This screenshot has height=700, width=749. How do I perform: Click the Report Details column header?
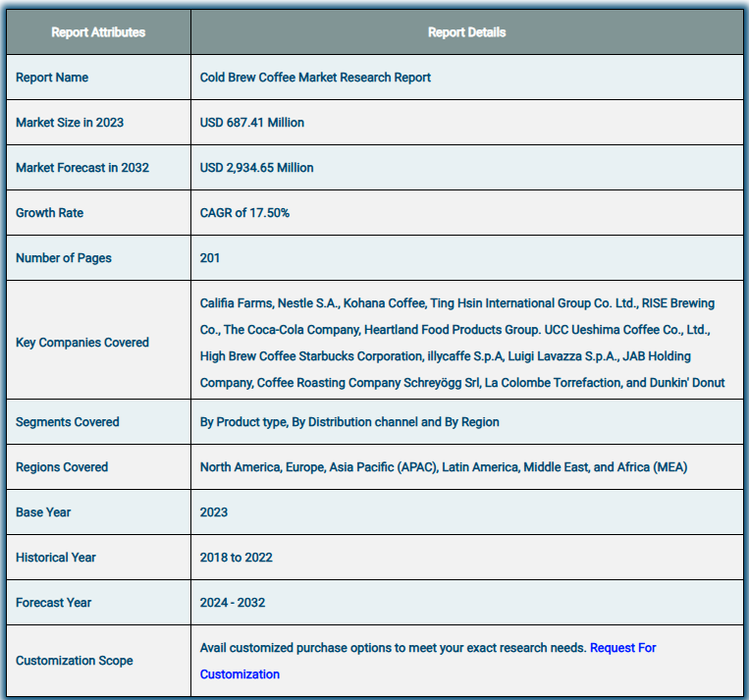point(466,32)
